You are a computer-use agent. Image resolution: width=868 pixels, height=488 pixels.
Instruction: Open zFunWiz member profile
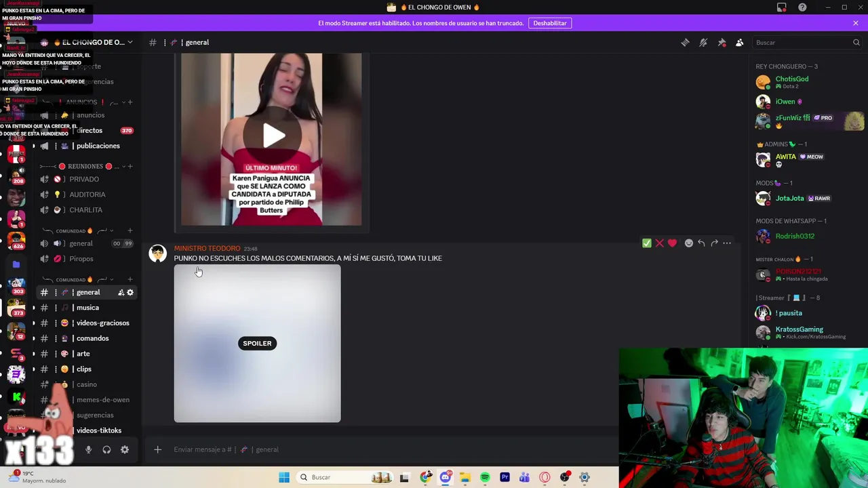click(x=807, y=121)
